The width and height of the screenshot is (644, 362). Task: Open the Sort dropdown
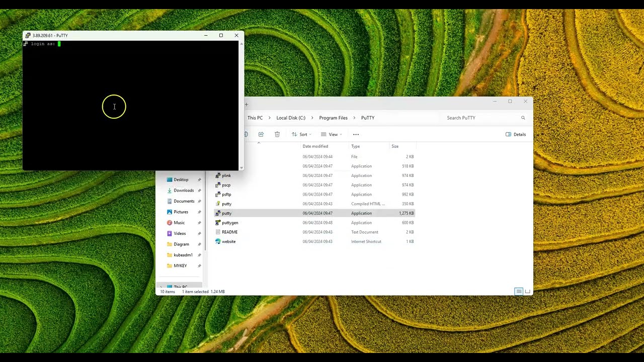point(301,134)
